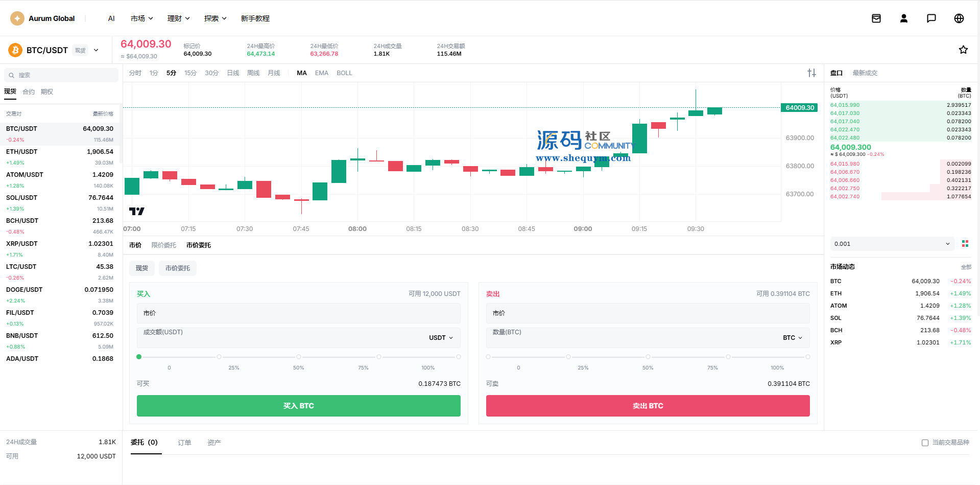The height and width of the screenshot is (485, 980).
Task: Click the TradingView logo on chart
Action: click(x=137, y=211)
